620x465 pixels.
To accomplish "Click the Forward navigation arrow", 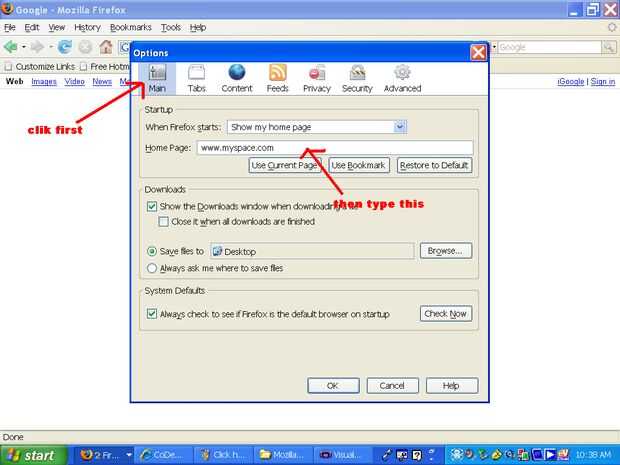I will (38, 47).
